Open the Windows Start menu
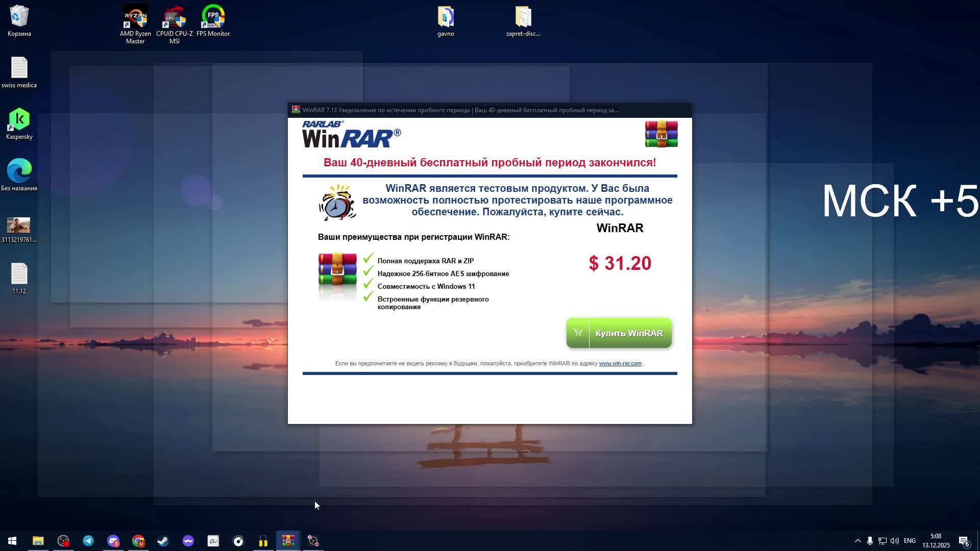This screenshot has height=551, width=980. [x=12, y=541]
